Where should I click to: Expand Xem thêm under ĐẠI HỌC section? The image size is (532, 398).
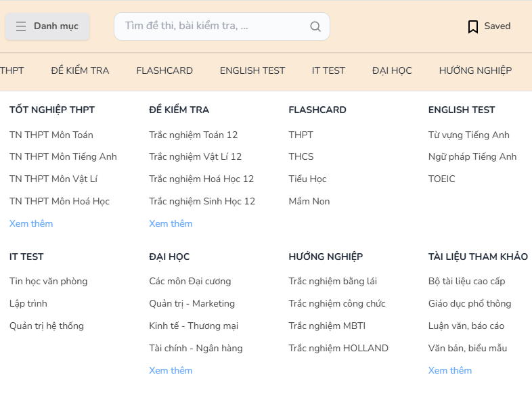(x=171, y=370)
